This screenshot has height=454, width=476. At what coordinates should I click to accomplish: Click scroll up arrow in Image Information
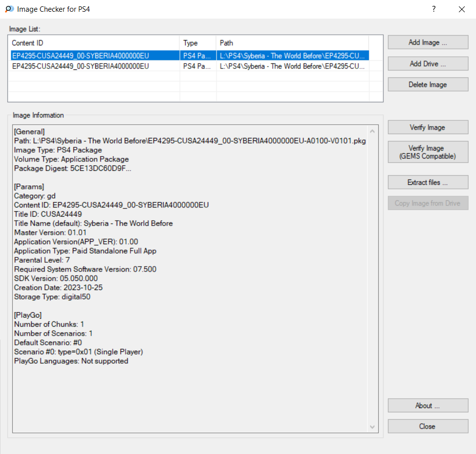click(x=373, y=131)
